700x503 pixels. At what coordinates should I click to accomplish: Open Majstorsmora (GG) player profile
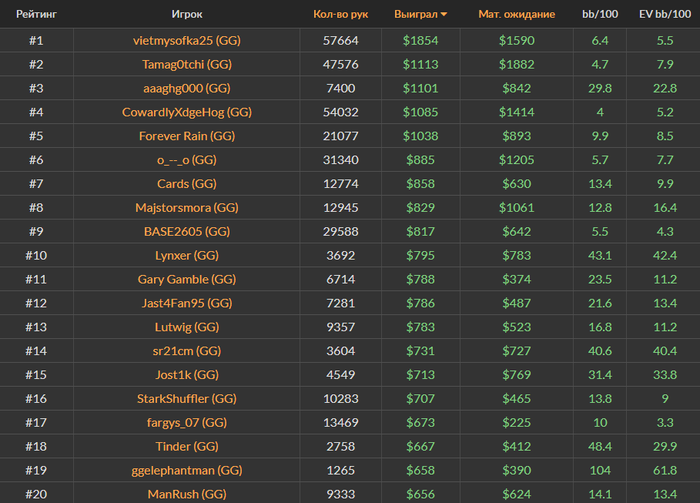pos(187,208)
